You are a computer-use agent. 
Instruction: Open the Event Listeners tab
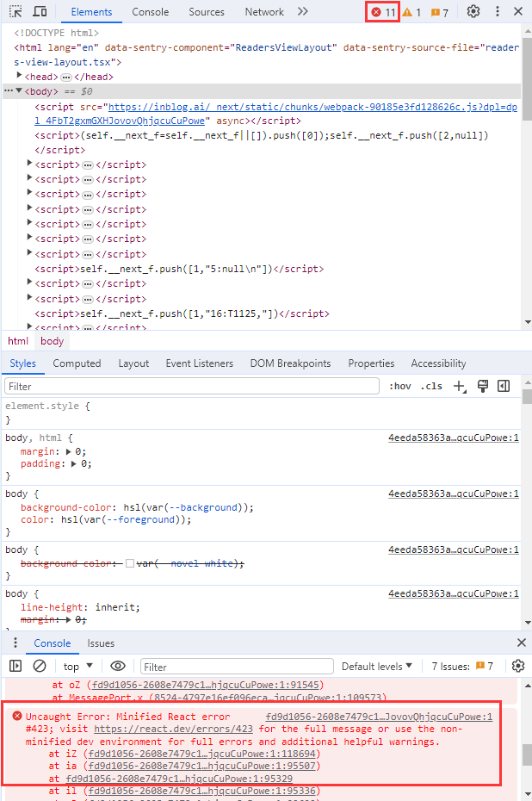(x=199, y=363)
